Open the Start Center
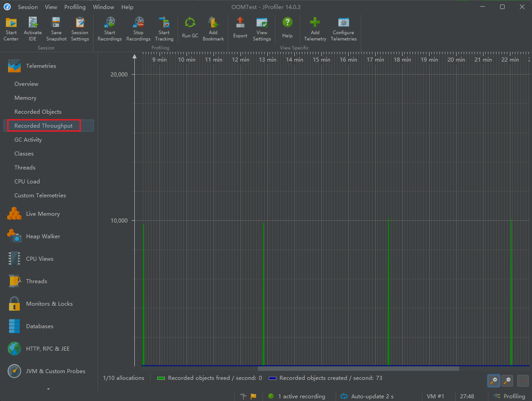Viewport: 532px width, 401px height. click(x=11, y=29)
